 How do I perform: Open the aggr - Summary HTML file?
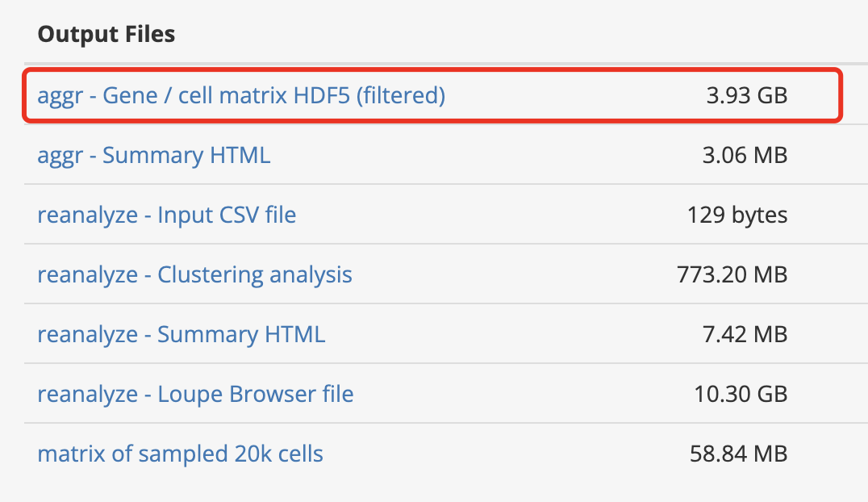click(x=153, y=155)
